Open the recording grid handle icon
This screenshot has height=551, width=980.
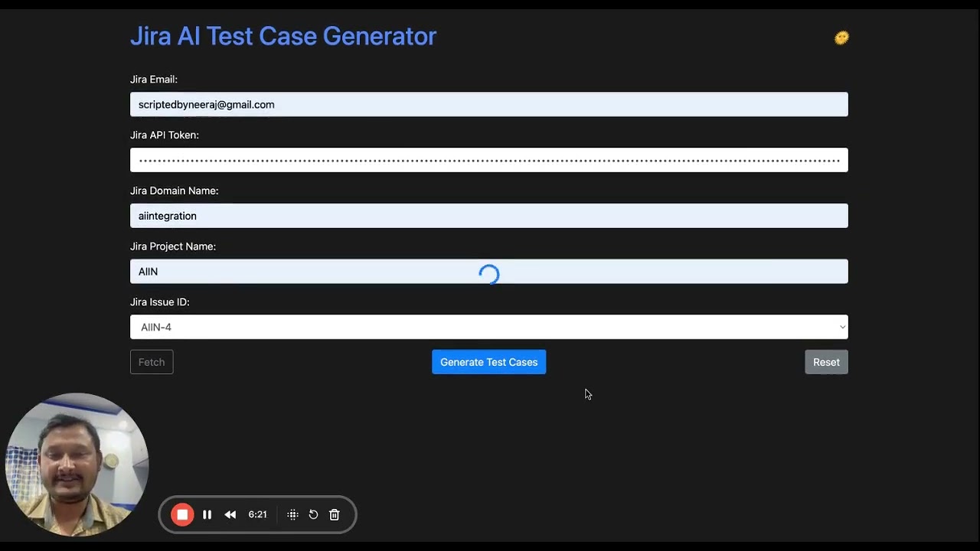tap(292, 515)
